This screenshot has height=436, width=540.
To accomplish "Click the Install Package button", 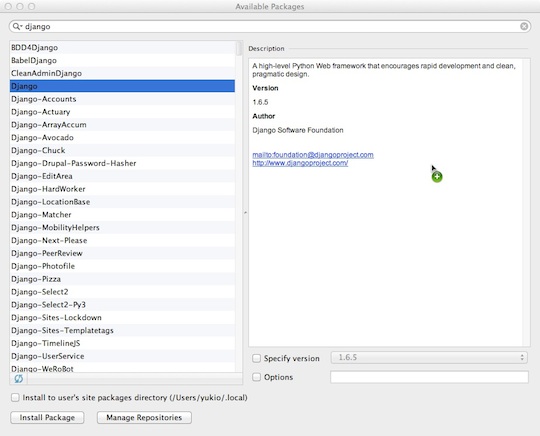I will [x=47, y=417].
